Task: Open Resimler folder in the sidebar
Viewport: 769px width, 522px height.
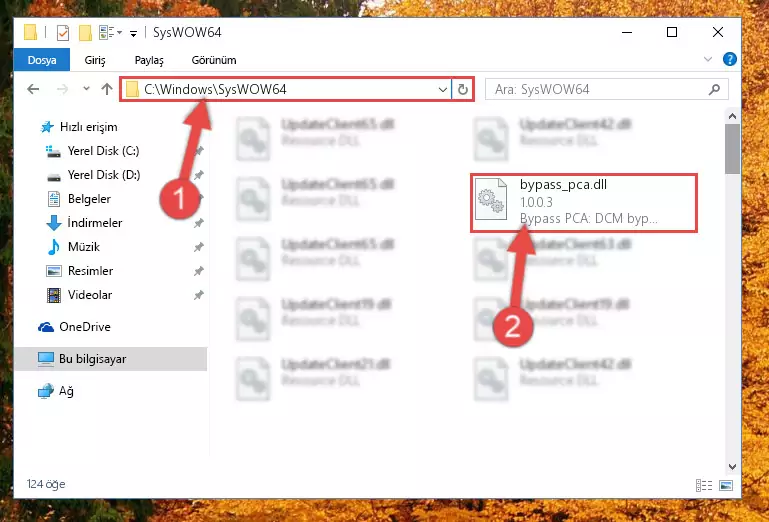Action: (x=91, y=271)
